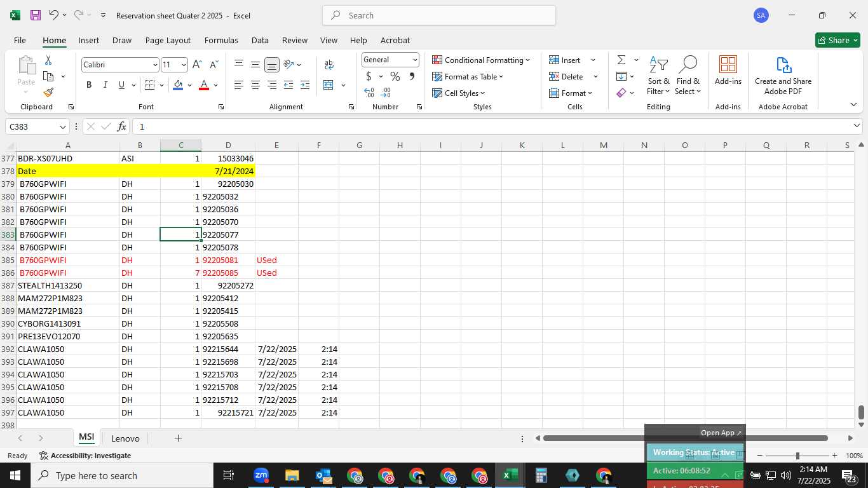Switch to the Data tab
This screenshot has height=488, width=868.
[x=260, y=40]
